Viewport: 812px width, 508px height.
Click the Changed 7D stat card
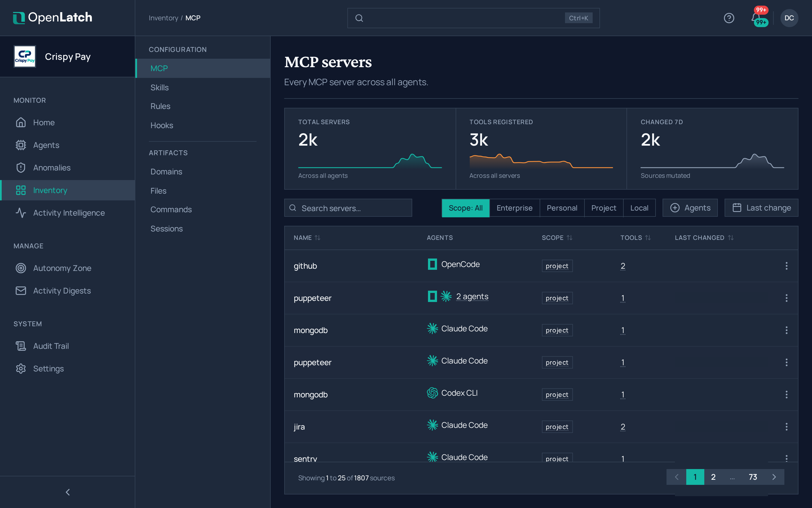tap(712, 148)
